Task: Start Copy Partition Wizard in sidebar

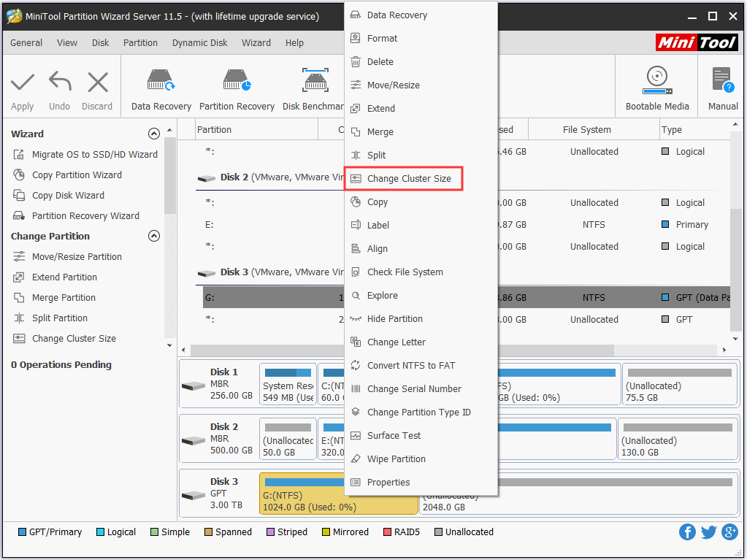Action: (x=68, y=174)
